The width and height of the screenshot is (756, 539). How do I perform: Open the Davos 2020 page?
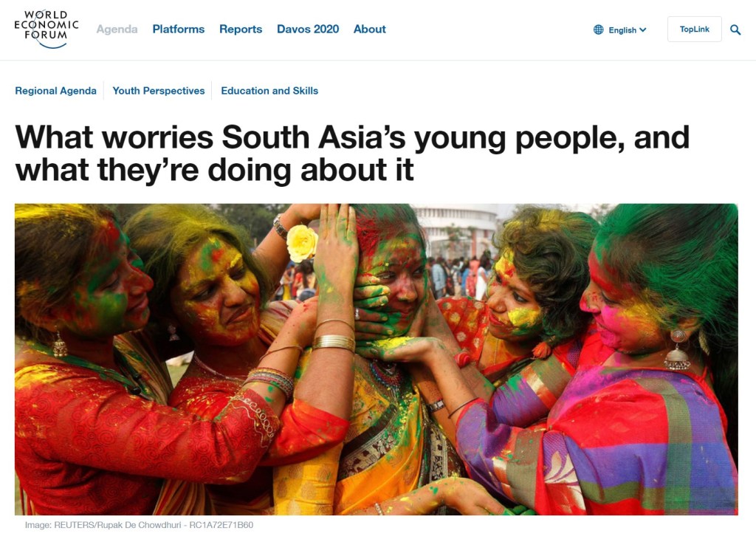click(x=308, y=30)
